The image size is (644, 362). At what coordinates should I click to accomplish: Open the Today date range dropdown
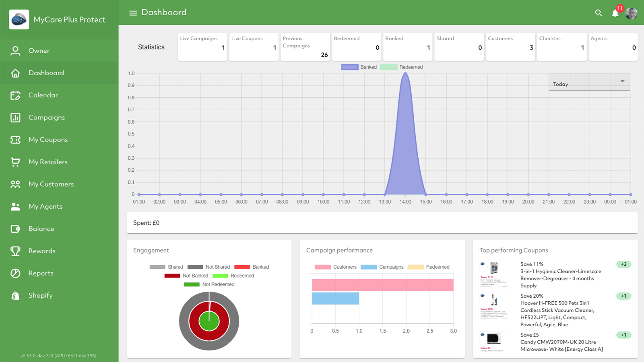point(589,82)
